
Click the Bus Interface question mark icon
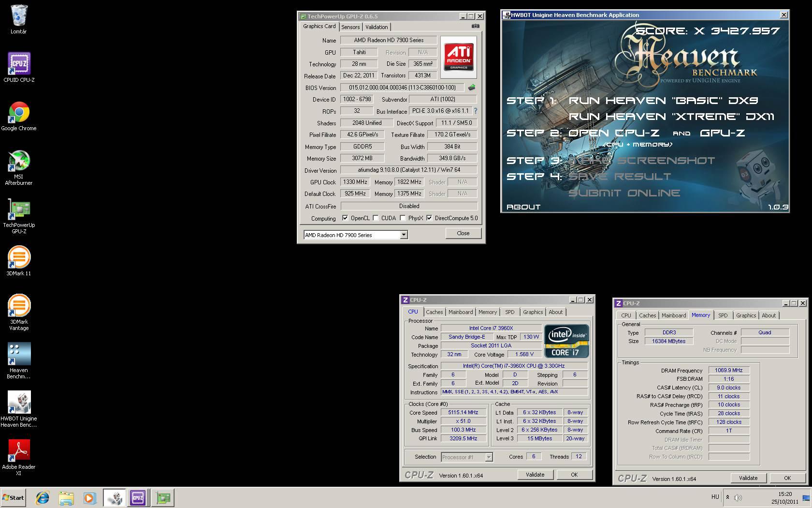(476, 111)
